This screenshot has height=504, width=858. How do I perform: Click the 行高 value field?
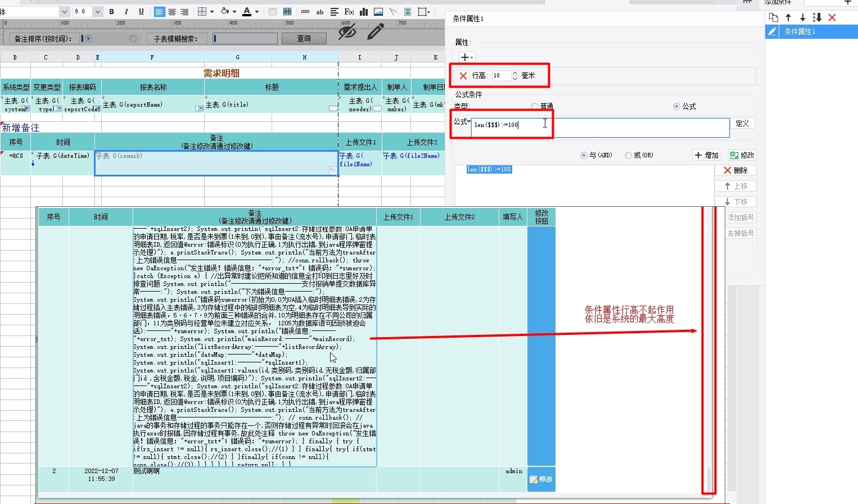click(502, 75)
